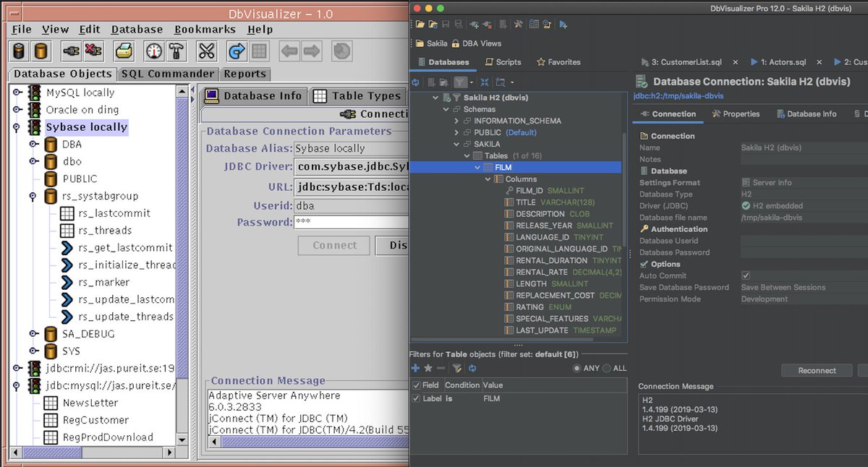Click the open folder icon in the Pro 12.0 toolbar
This screenshot has height=467, width=868.
(x=420, y=24)
